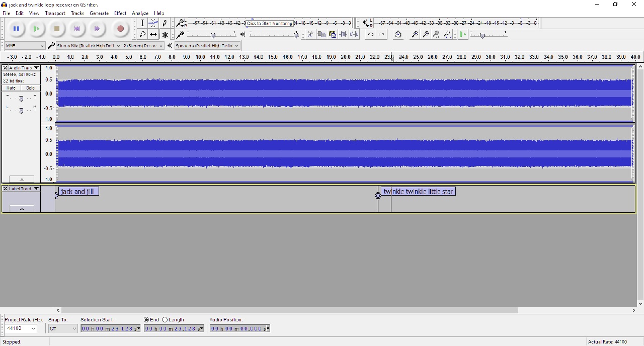
Task: Activate the Time Shift tool
Action: point(153,35)
